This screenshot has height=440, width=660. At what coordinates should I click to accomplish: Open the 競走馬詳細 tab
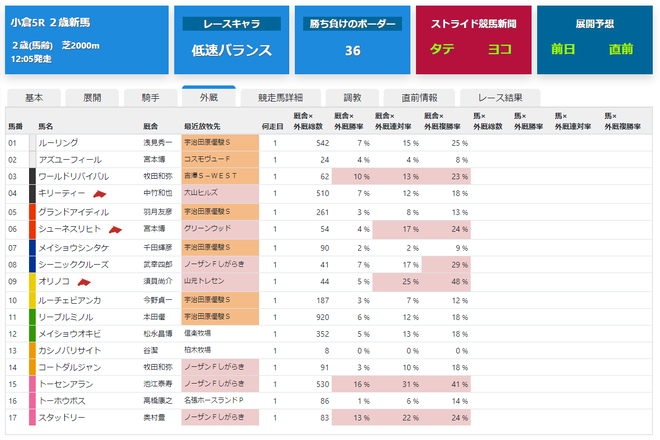[x=280, y=98]
